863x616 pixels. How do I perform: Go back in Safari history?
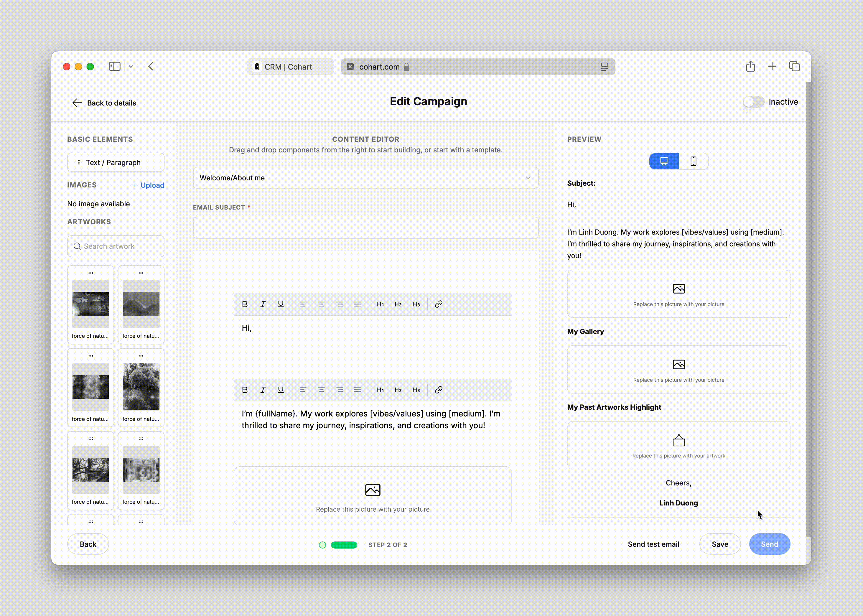[151, 67]
